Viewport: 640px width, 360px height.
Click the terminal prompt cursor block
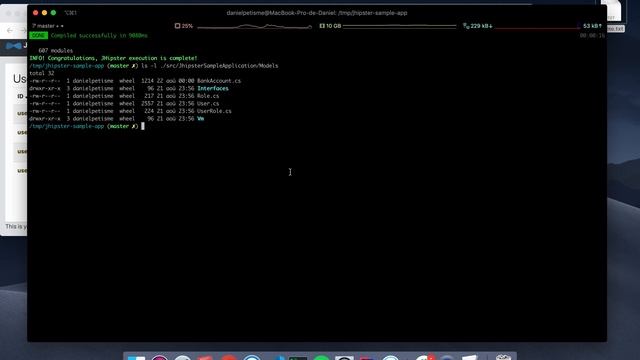click(x=143, y=127)
